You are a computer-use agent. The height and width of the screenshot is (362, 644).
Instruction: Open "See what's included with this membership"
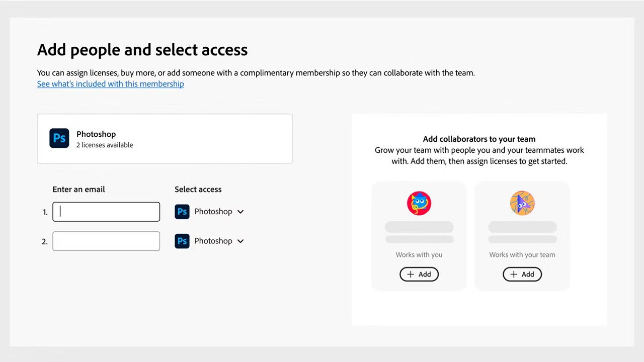tap(110, 83)
